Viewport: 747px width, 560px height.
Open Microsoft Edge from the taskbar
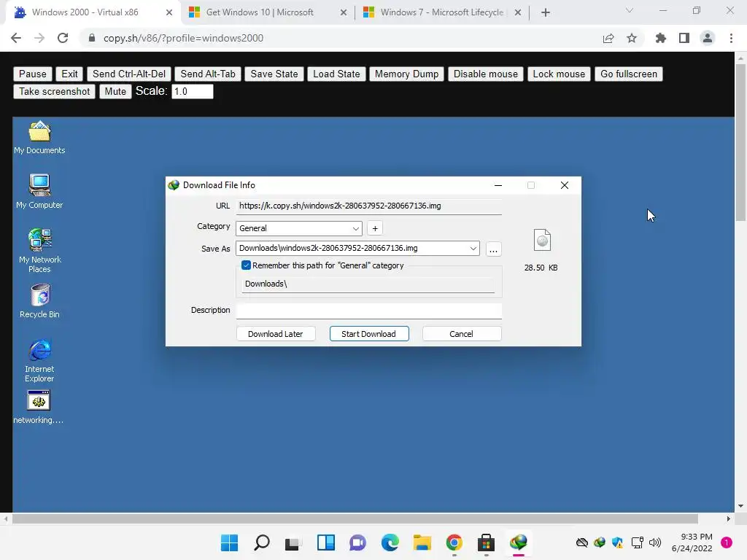click(390, 542)
